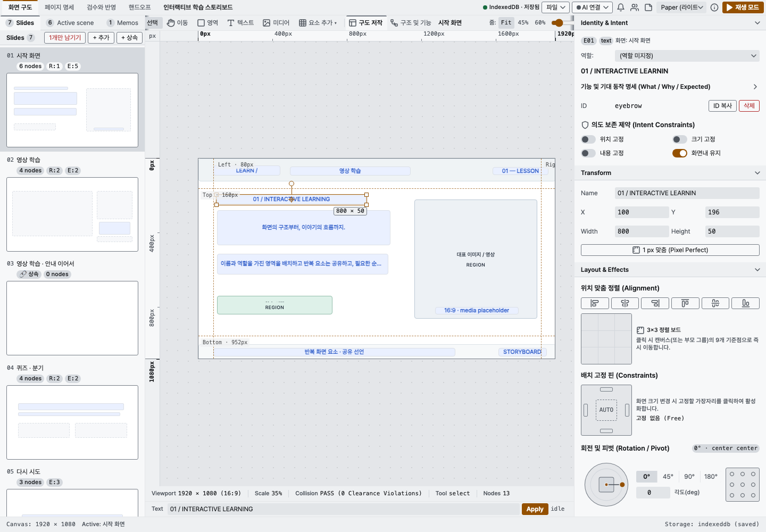
Task: Open the info circle icon
Action: tap(714, 7)
